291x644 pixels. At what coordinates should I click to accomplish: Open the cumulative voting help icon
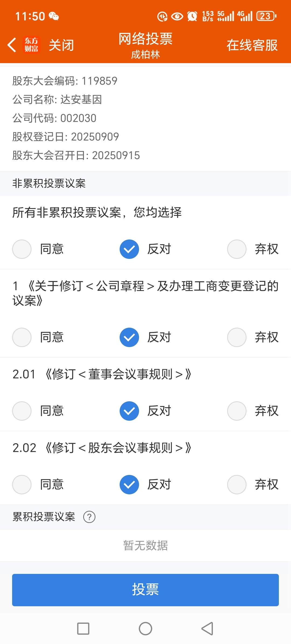coord(89,517)
